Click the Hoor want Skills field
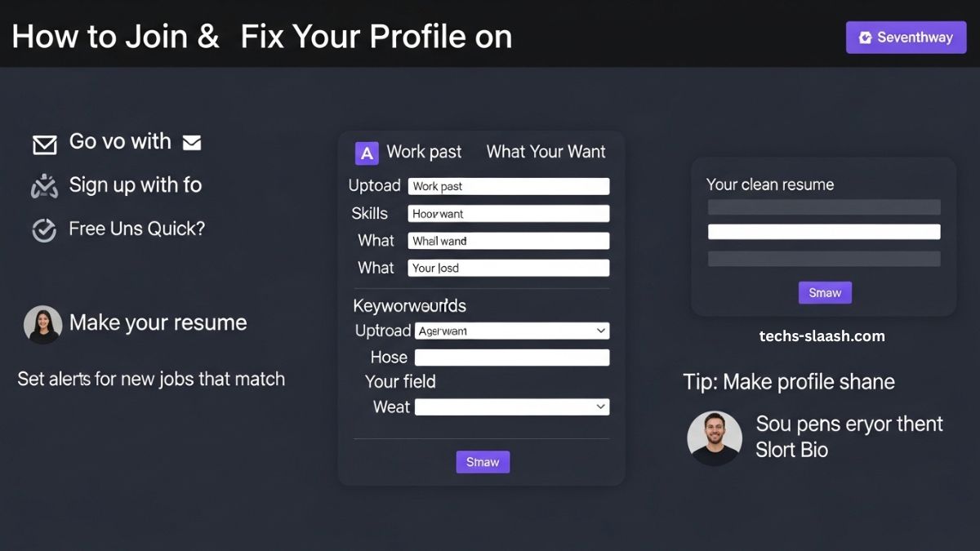Viewport: 980px width, 551px height. pyautogui.click(x=508, y=213)
